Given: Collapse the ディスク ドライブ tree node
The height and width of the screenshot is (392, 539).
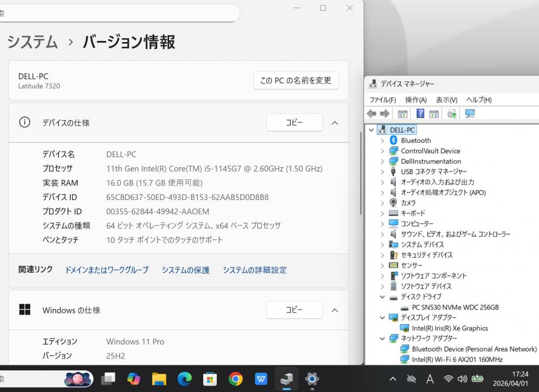Looking at the screenshot, I should point(382,297).
